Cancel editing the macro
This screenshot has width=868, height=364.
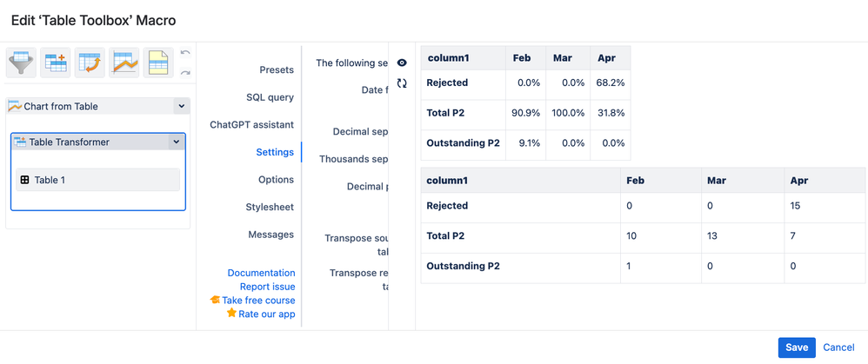coord(838,347)
